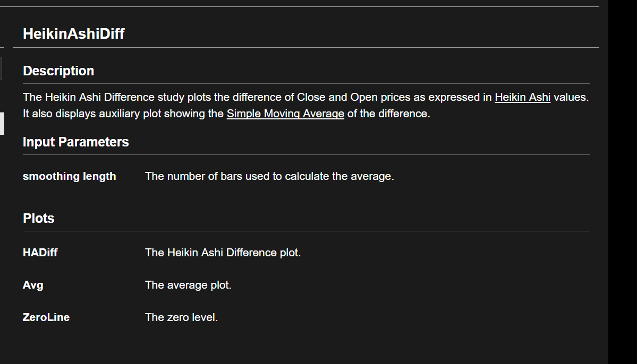Select the smoothing length parameter name
This screenshot has height=364, width=637.
click(x=69, y=176)
